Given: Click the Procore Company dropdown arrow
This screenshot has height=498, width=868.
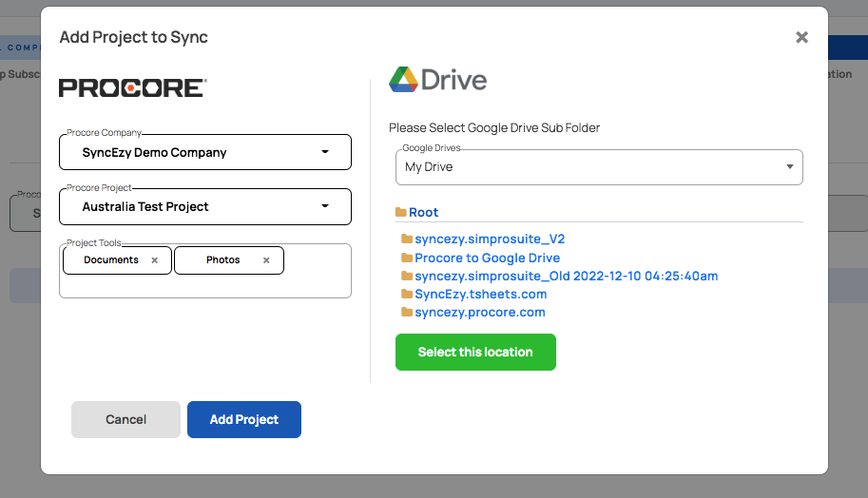Looking at the screenshot, I should 325,152.
